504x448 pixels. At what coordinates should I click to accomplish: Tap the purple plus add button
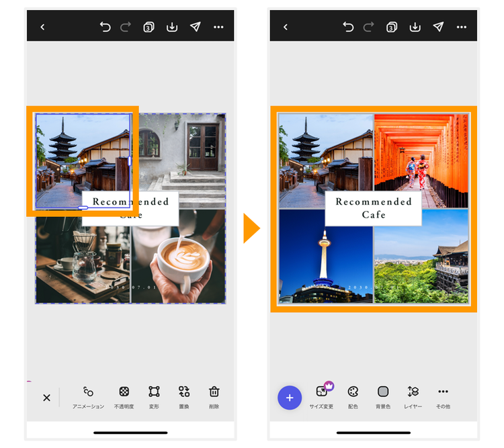[x=290, y=398]
